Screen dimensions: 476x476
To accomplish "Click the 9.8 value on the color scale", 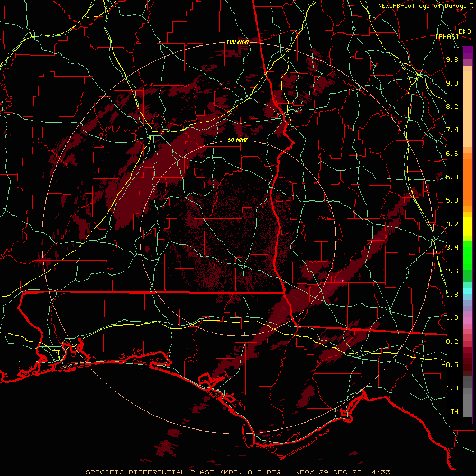I will pos(452,59).
